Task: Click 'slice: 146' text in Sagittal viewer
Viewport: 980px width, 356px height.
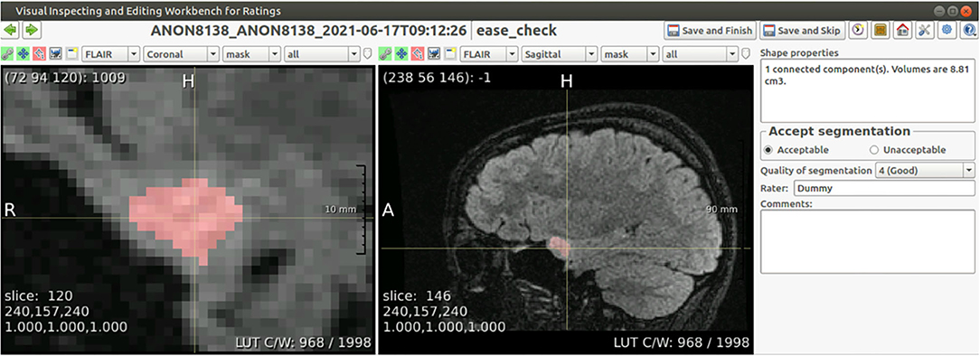Action: coord(417,295)
